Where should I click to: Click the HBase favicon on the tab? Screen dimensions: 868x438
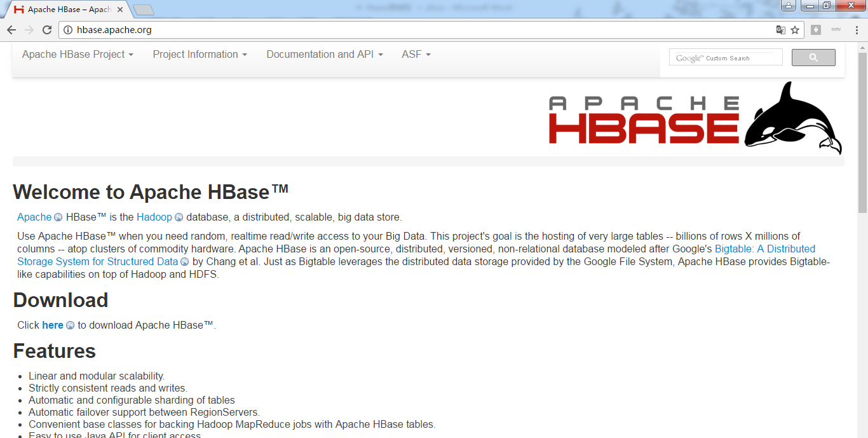coord(19,10)
